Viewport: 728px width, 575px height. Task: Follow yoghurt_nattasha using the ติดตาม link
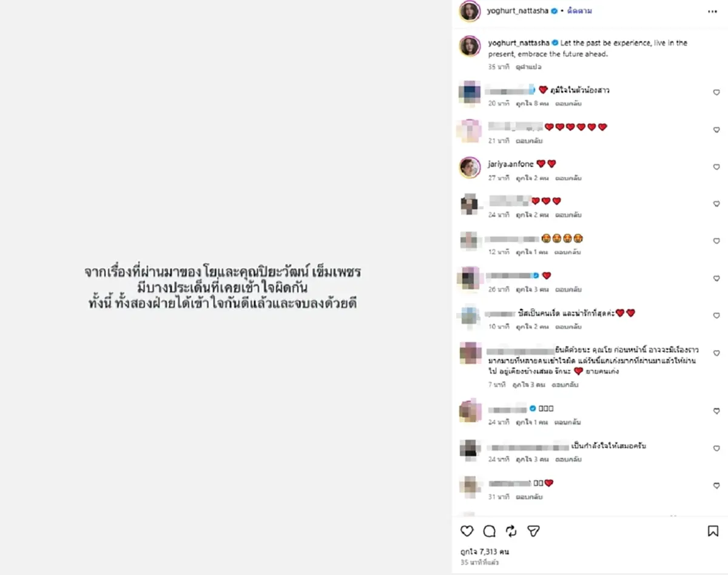tap(581, 11)
